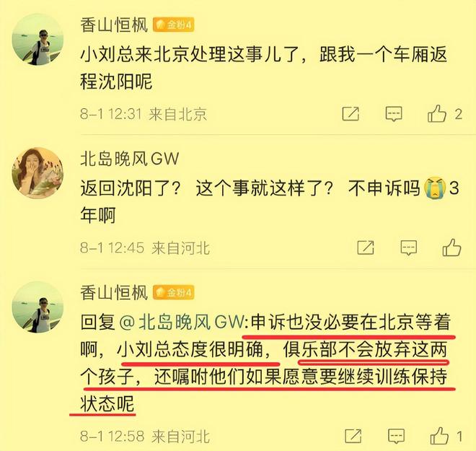Viewport: 476px width, 451px height.
Task: Tap share icon on the 12:31 comment
Action: (x=351, y=114)
